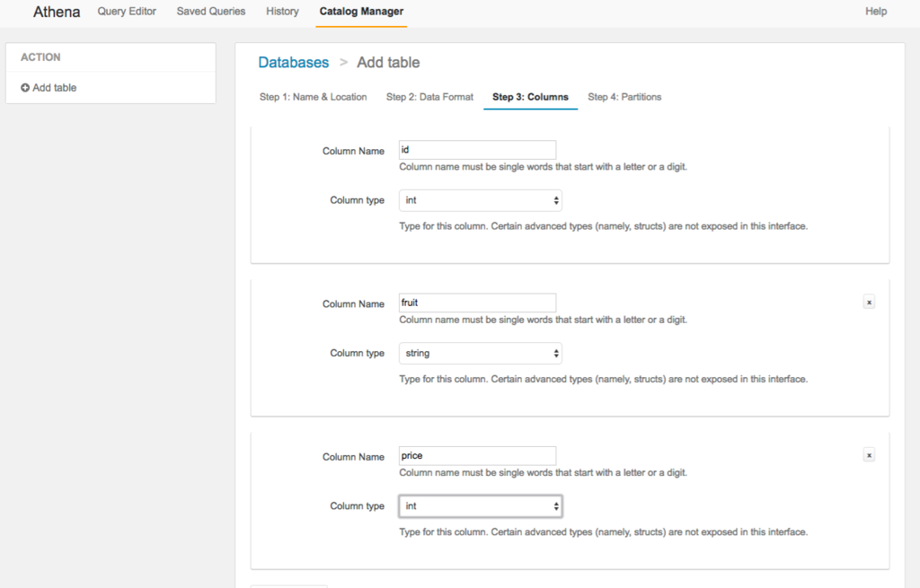Open the Column type dropdown for price
Image resolution: width=920 pixels, height=588 pixels.
[x=481, y=506]
